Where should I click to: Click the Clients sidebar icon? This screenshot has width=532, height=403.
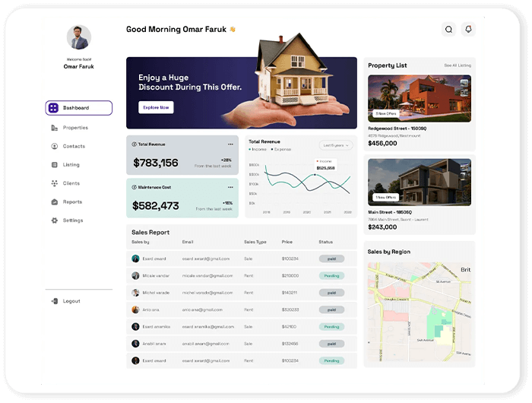[54, 183]
